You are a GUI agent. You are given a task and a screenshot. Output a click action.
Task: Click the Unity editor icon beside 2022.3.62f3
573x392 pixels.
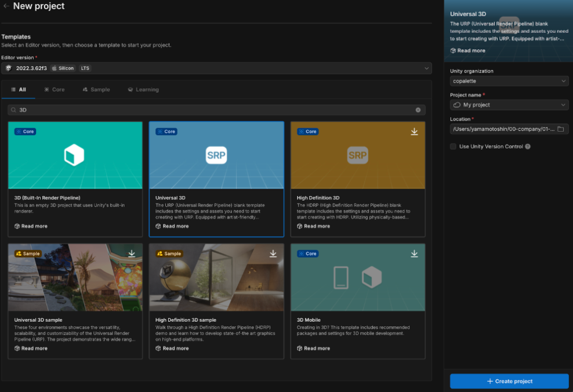(9, 68)
